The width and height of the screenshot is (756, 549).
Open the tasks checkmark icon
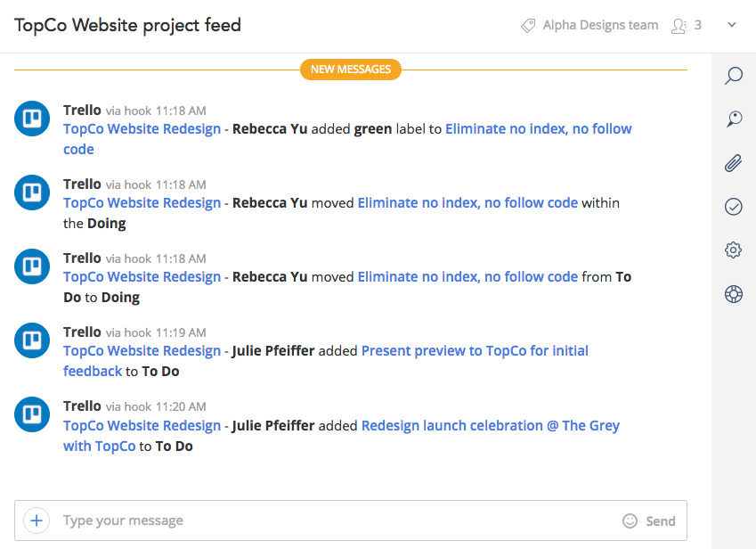pos(734,207)
